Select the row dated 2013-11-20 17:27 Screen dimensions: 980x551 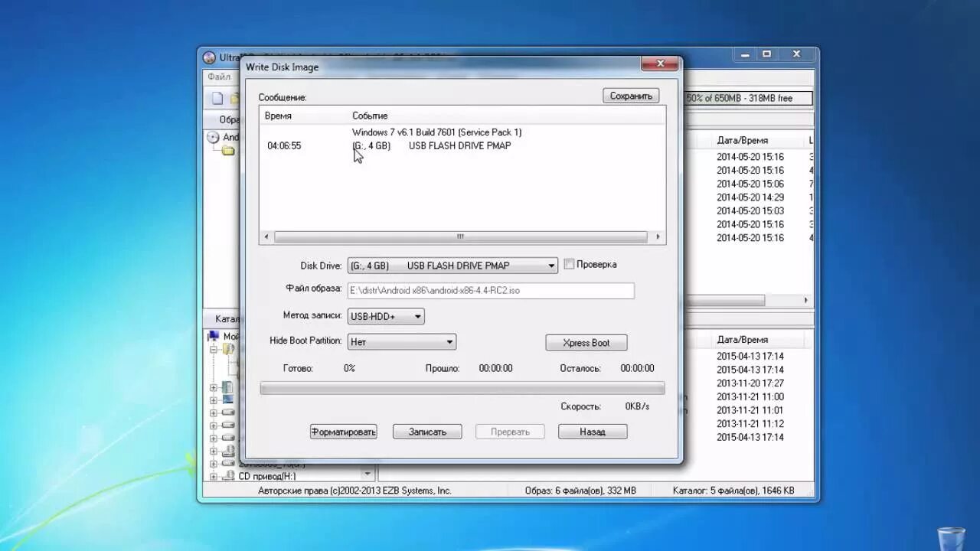pos(750,383)
